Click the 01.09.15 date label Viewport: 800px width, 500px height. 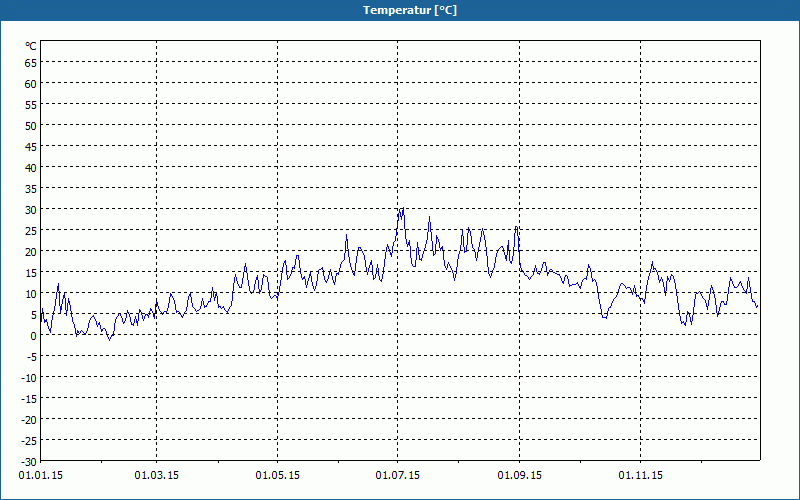click(519, 476)
